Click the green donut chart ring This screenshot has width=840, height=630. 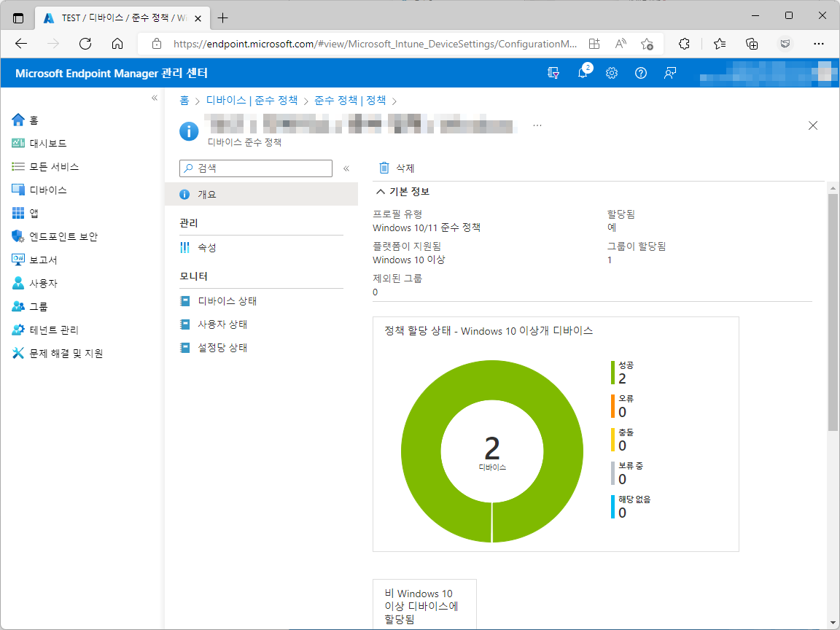coord(421,450)
